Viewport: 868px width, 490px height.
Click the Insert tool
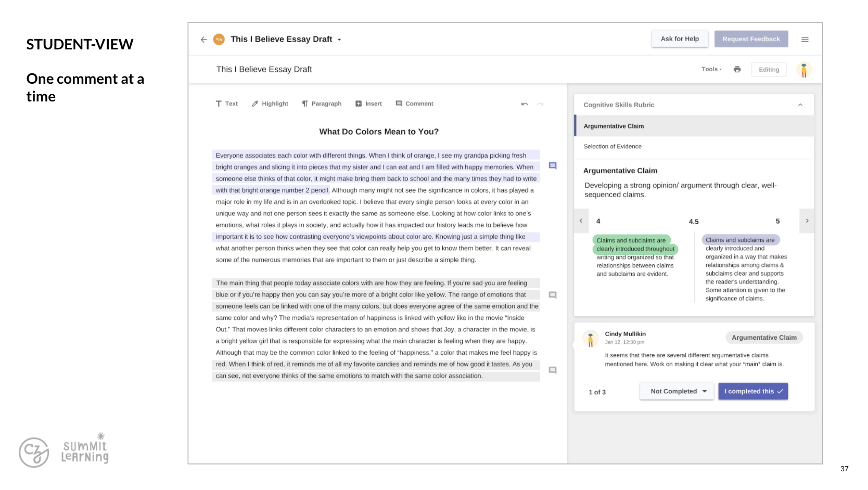point(368,104)
